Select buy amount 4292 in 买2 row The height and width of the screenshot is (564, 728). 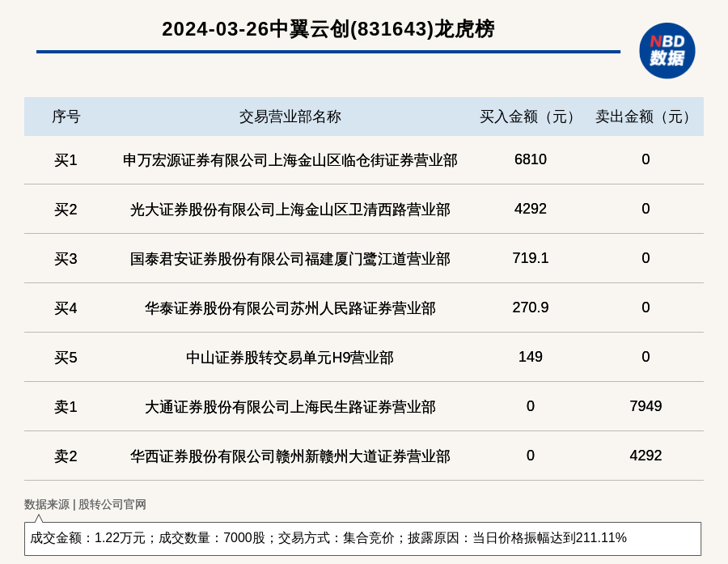530,209
